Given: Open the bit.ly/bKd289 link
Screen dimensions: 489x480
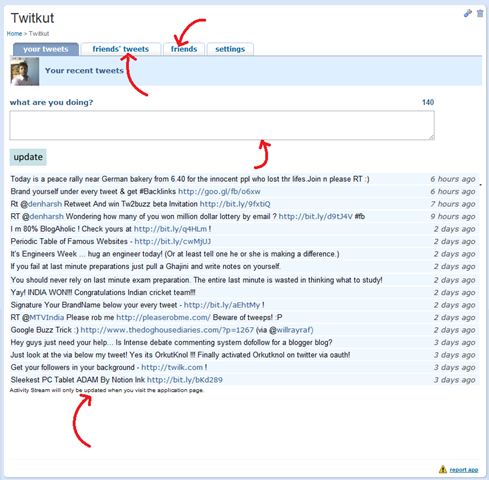Looking at the screenshot, I should point(185,380).
